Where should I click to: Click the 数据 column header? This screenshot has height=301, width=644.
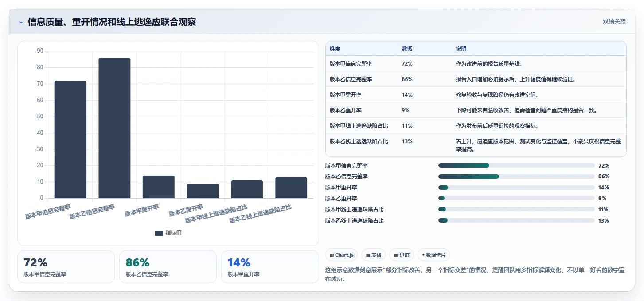coord(407,49)
